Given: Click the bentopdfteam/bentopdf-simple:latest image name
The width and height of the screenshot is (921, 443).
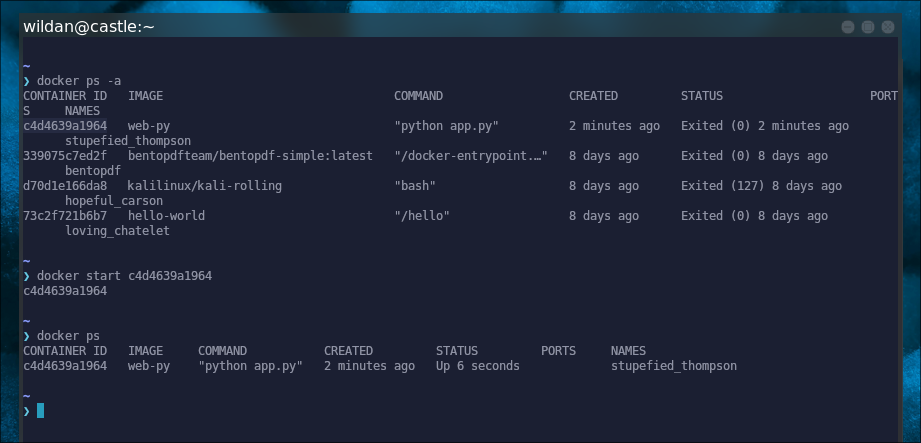Looking at the screenshot, I should coord(250,156).
